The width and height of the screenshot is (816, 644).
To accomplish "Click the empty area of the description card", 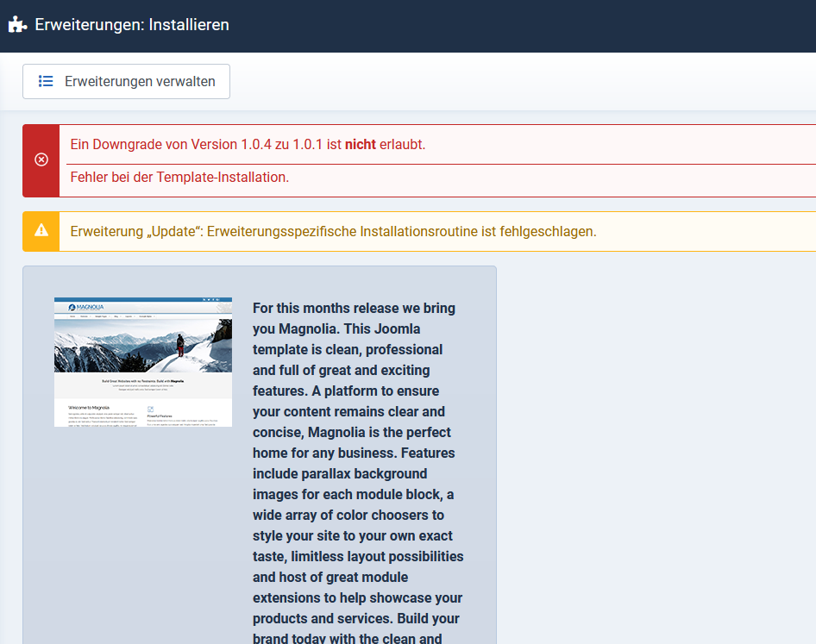I will (x=129, y=535).
